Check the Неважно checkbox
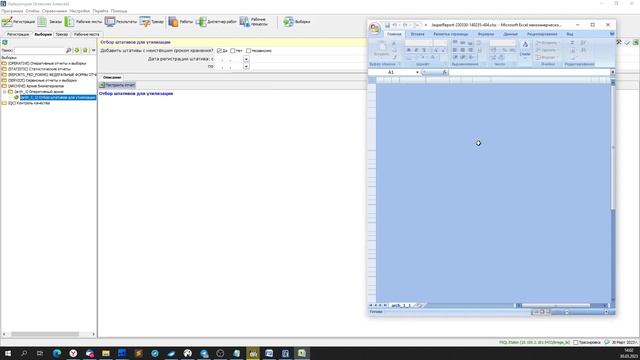640x360 pixels. click(x=248, y=51)
